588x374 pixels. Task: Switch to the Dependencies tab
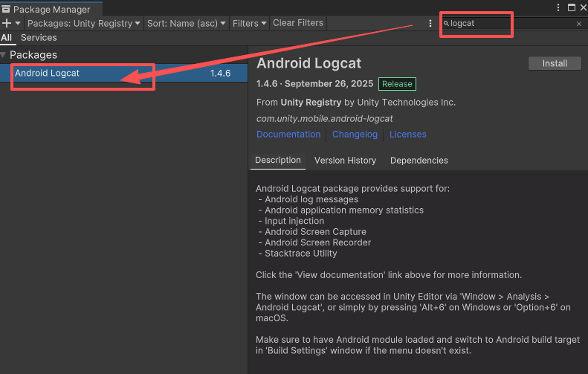pos(419,161)
